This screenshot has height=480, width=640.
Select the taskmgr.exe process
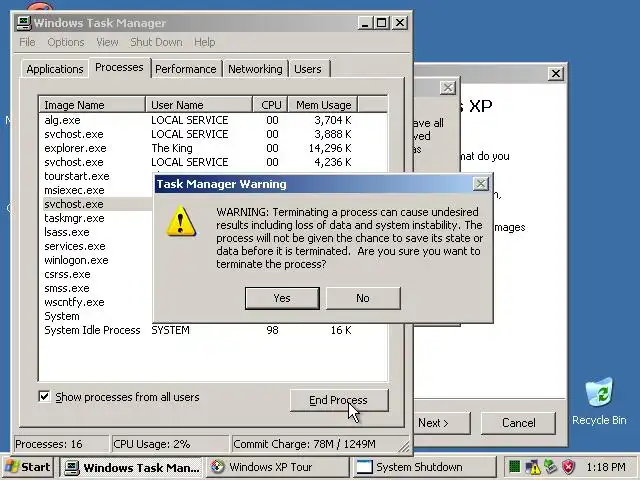click(x=74, y=218)
